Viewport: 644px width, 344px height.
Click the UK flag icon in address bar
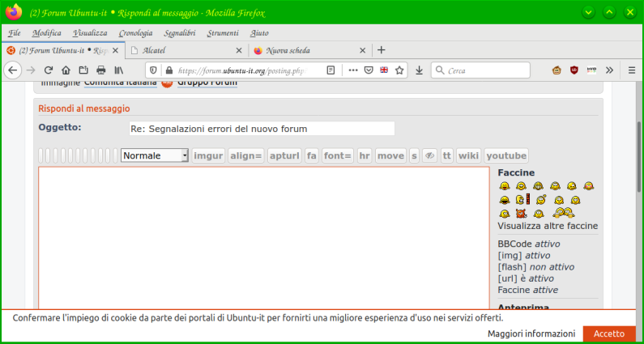384,70
